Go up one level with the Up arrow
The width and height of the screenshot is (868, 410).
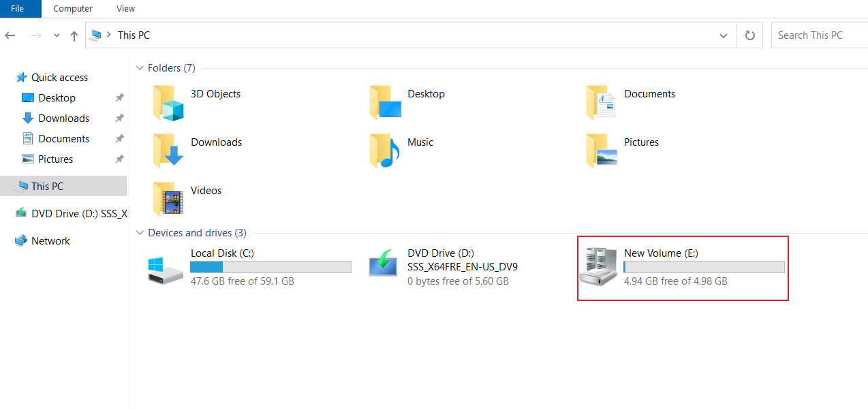tap(74, 35)
